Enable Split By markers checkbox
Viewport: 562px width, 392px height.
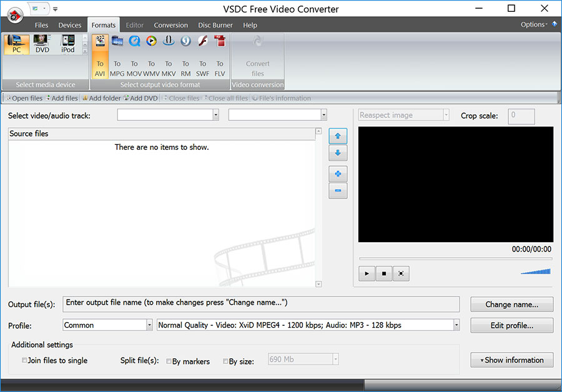169,361
